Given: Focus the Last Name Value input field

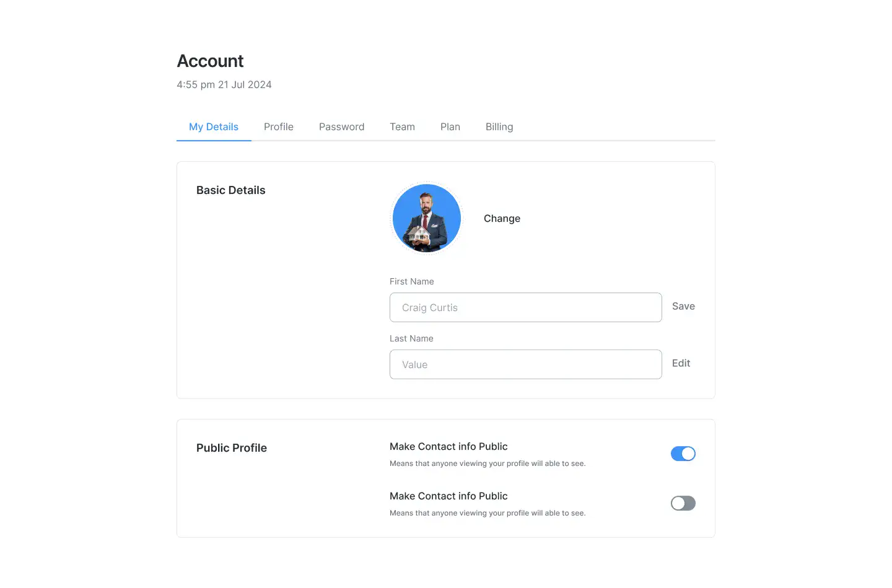Looking at the screenshot, I should tap(526, 364).
